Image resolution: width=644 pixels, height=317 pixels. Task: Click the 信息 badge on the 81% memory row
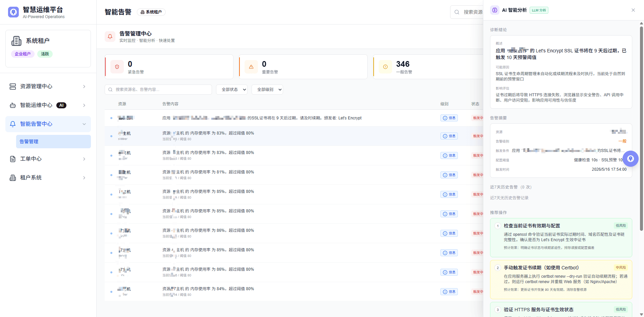click(x=449, y=175)
